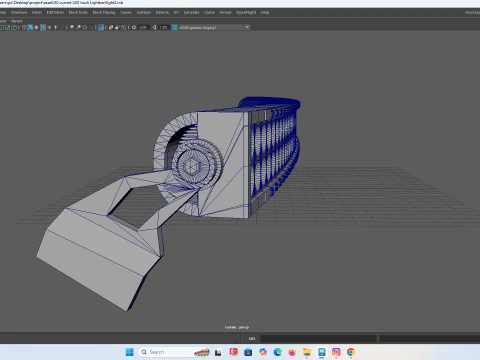
Task: Click the exposure value field 0.00
Action: click(143, 27)
